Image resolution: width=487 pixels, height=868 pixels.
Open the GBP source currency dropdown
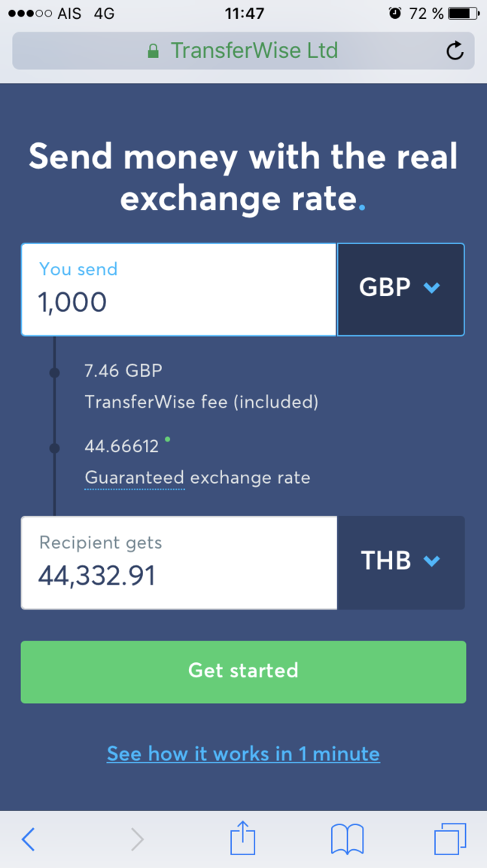(x=400, y=290)
